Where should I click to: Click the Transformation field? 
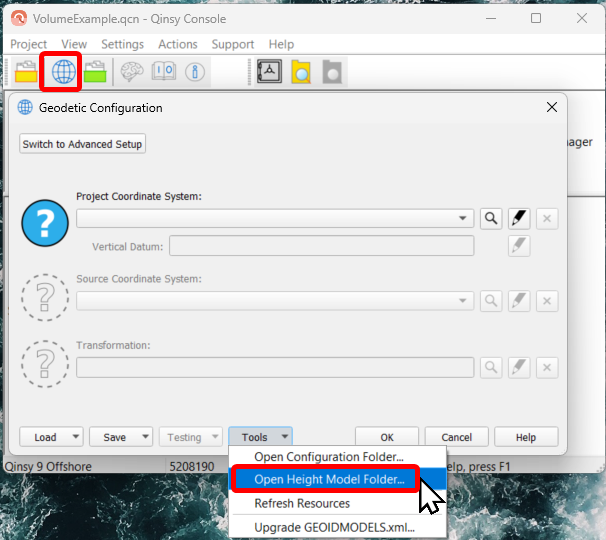click(275, 367)
